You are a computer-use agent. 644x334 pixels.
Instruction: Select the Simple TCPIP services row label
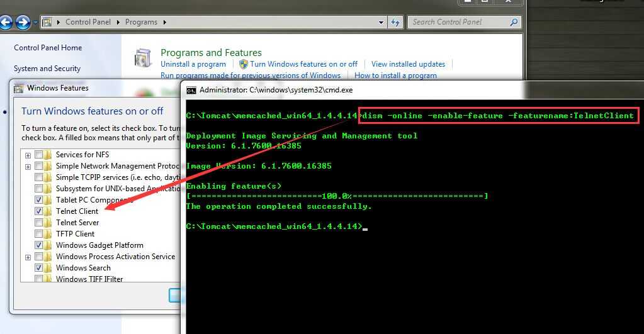(118, 177)
